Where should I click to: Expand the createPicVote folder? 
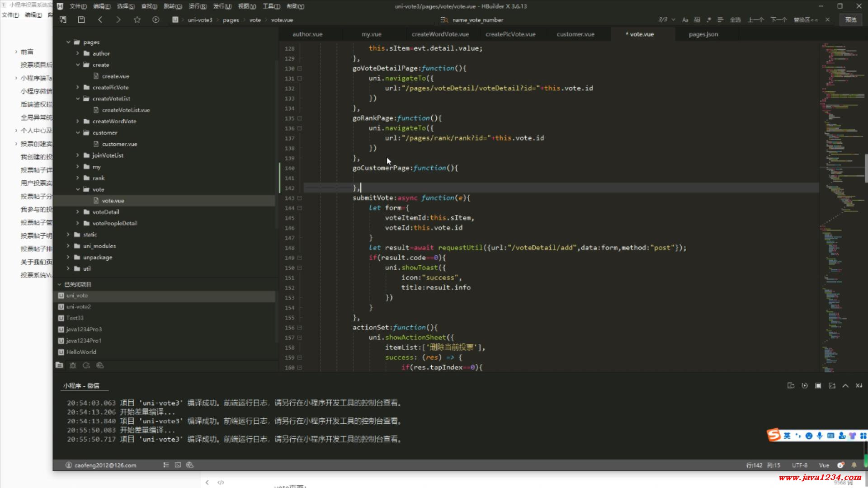(78, 87)
